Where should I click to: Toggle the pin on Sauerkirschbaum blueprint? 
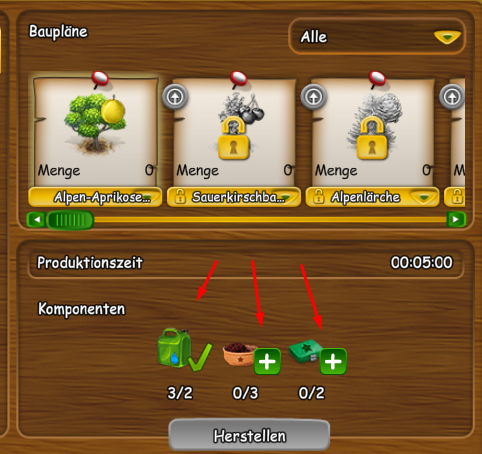coord(239,80)
